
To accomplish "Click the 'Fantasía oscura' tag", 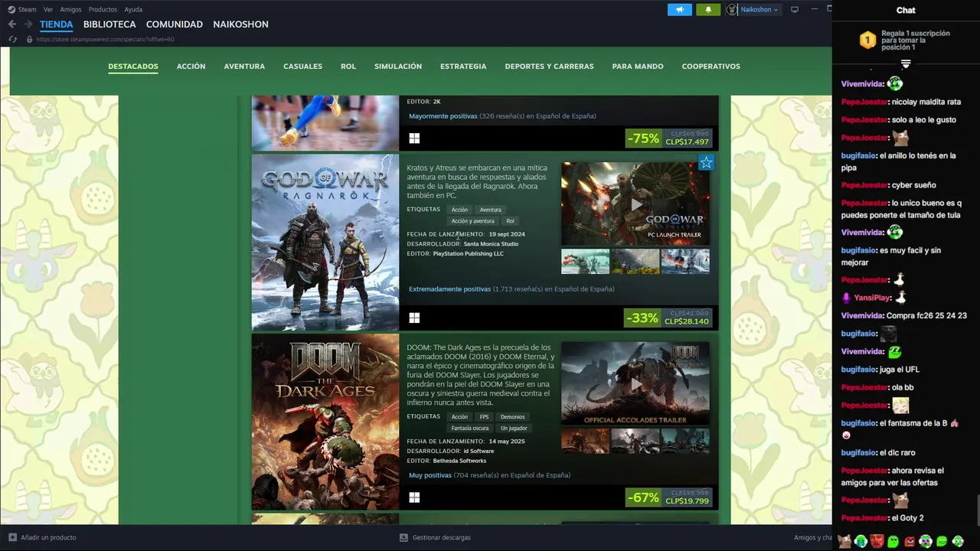I will 469,429.
